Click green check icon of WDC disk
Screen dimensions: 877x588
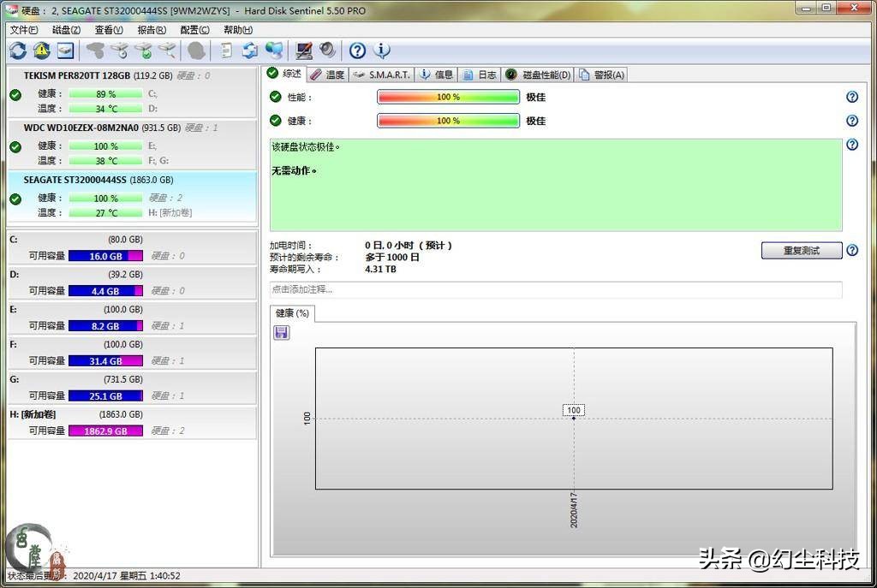tap(15, 147)
